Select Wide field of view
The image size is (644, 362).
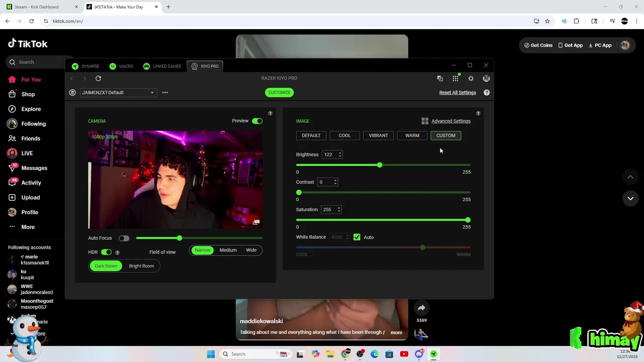tap(251, 250)
